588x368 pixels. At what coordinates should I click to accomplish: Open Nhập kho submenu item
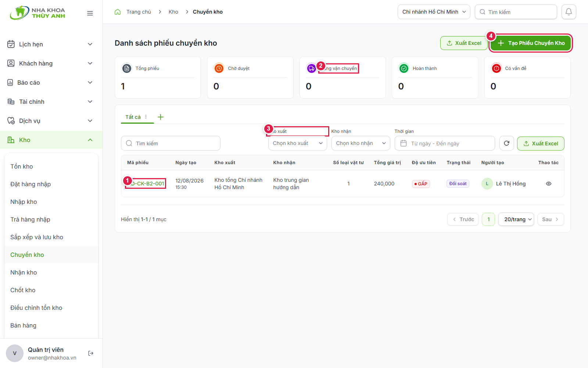click(51, 202)
